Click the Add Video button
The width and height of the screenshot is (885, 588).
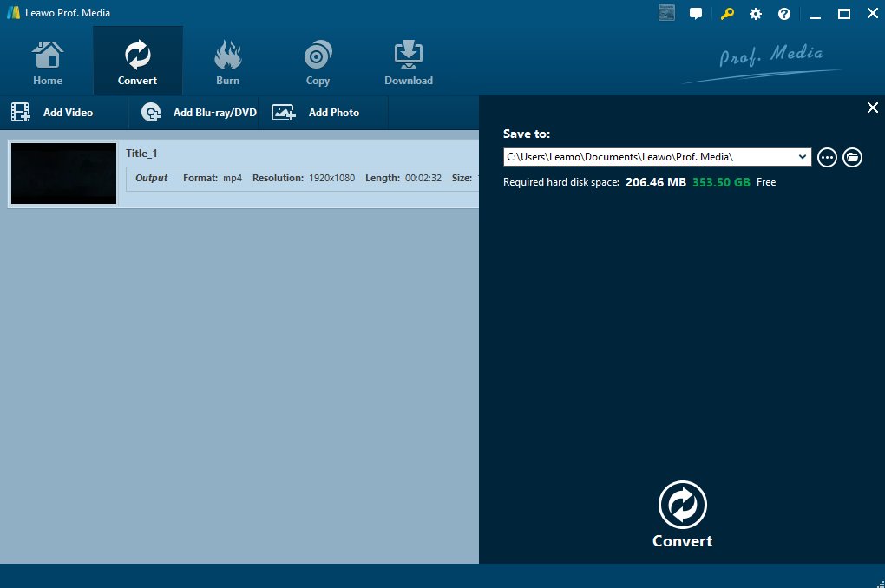pyautogui.click(x=52, y=113)
